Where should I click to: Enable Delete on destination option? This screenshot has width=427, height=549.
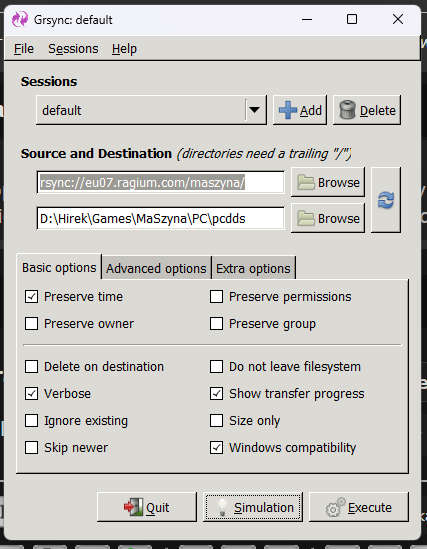click(x=32, y=367)
